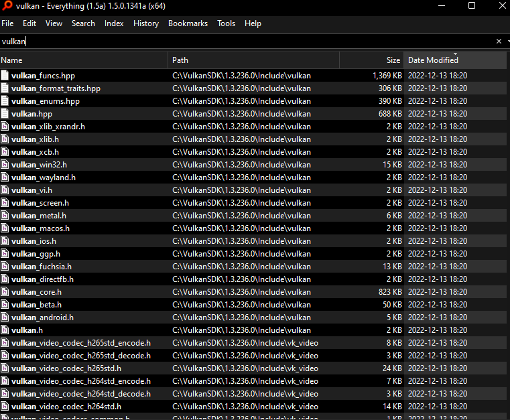This screenshot has width=510, height=420.
Task: Click the header icon beside vulkan_xlib_xrandr.h
Action: click(x=5, y=126)
